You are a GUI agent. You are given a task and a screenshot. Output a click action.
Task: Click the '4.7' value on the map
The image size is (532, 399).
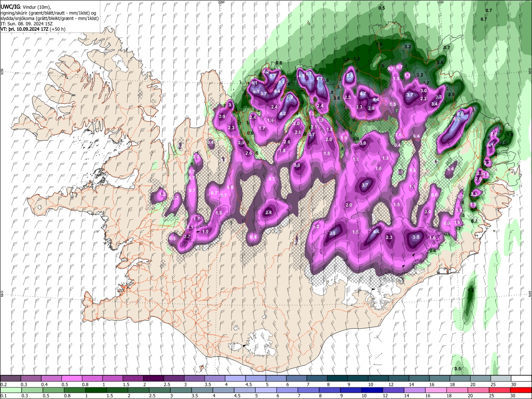pyautogui.click(x=363, y=94)
